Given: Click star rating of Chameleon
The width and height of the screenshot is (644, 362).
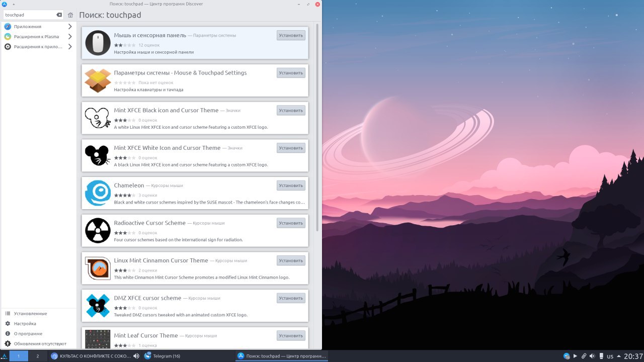Looking at the screenshot, I should [x=124, y=195].
